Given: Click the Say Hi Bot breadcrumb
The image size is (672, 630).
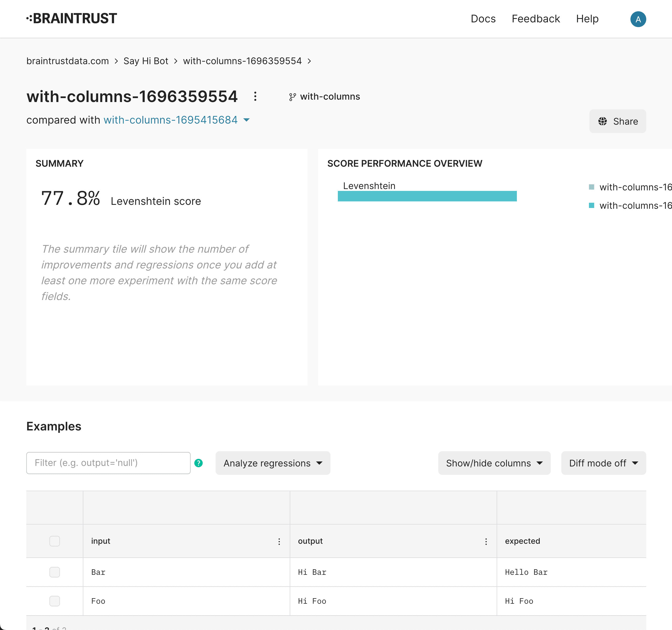Looking at the screenshot, I should point(146,61).
